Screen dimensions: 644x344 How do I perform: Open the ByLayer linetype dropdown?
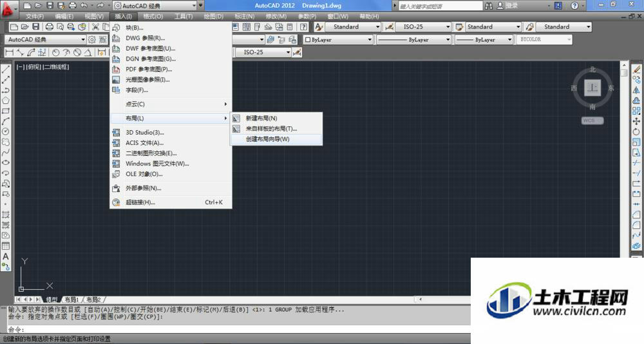448,39
